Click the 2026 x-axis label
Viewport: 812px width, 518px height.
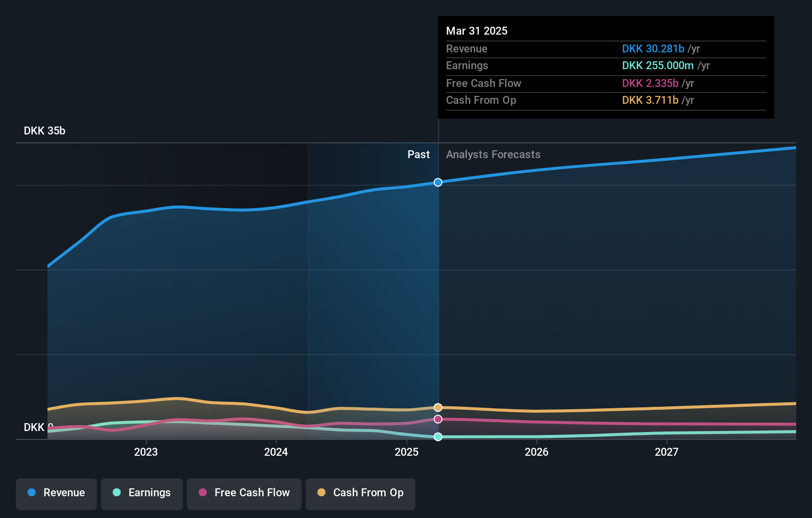[x=537, y=452]
